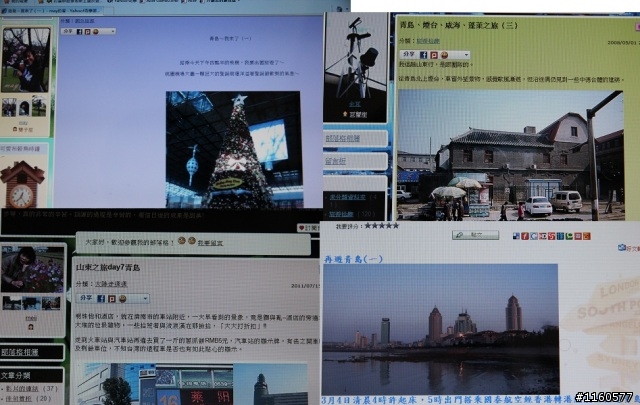This screenshot has width=640, height=405.
Task: Click last orange icon in share icon row
Action: [x=587, y=236]
